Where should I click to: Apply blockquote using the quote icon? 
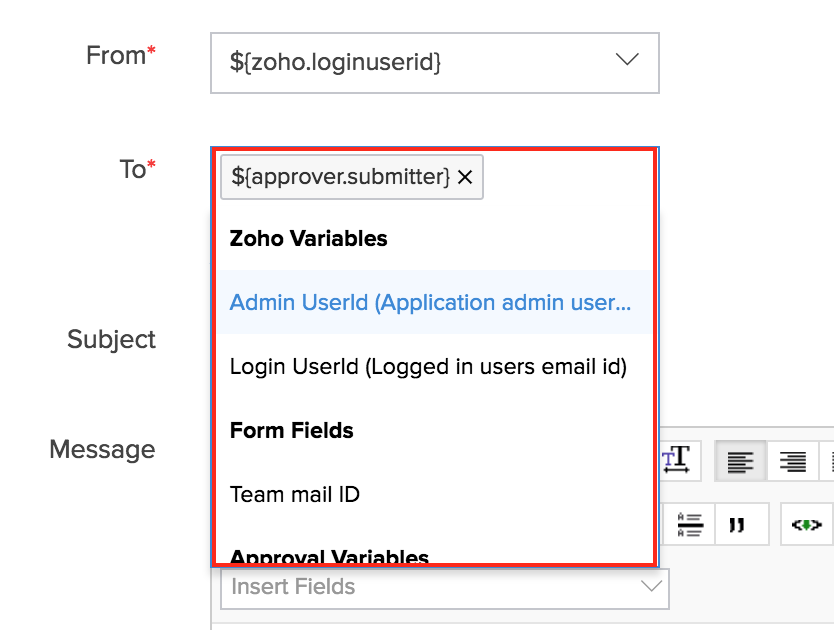point(737,525)
